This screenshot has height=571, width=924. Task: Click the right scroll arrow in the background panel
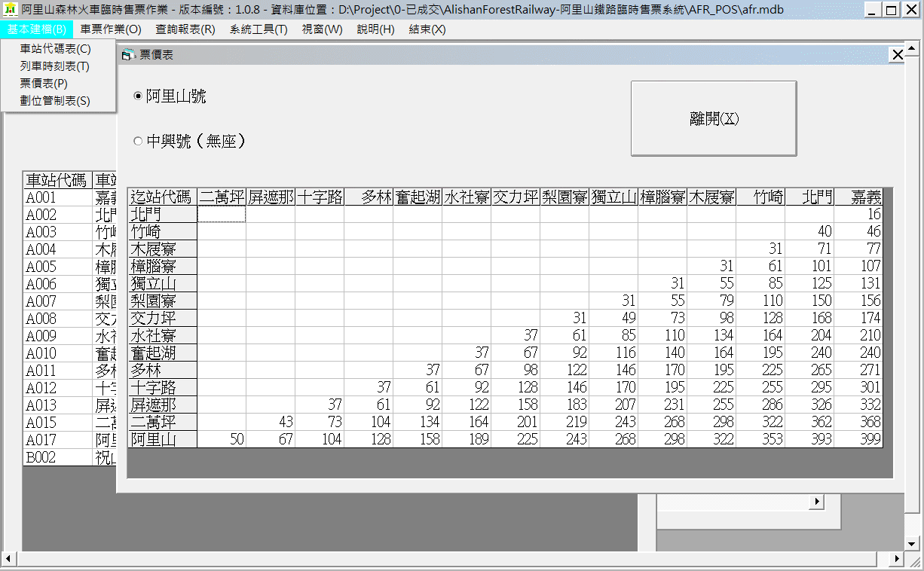click(816, 501)
